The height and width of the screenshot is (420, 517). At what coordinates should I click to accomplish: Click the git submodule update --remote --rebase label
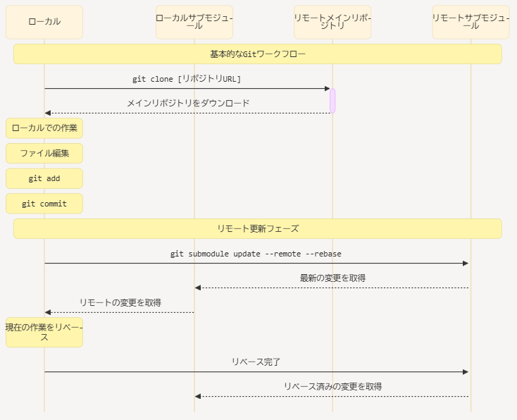tap(256, 254)
